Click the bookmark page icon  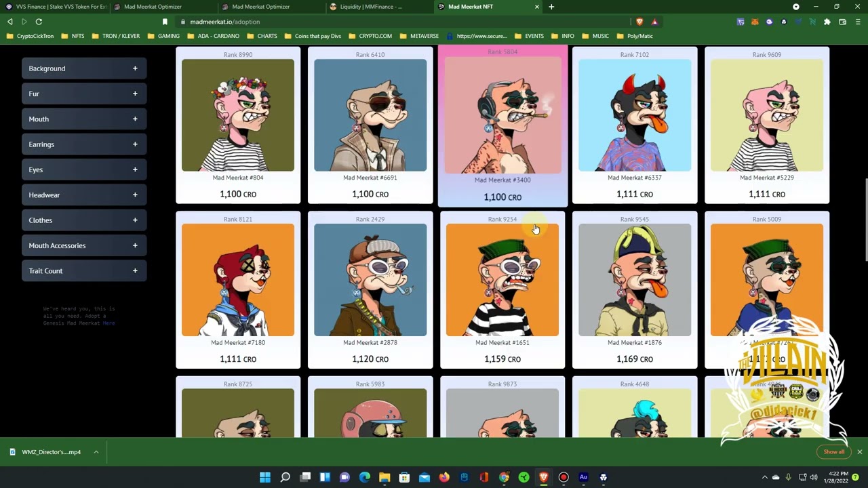click(165, 22)
